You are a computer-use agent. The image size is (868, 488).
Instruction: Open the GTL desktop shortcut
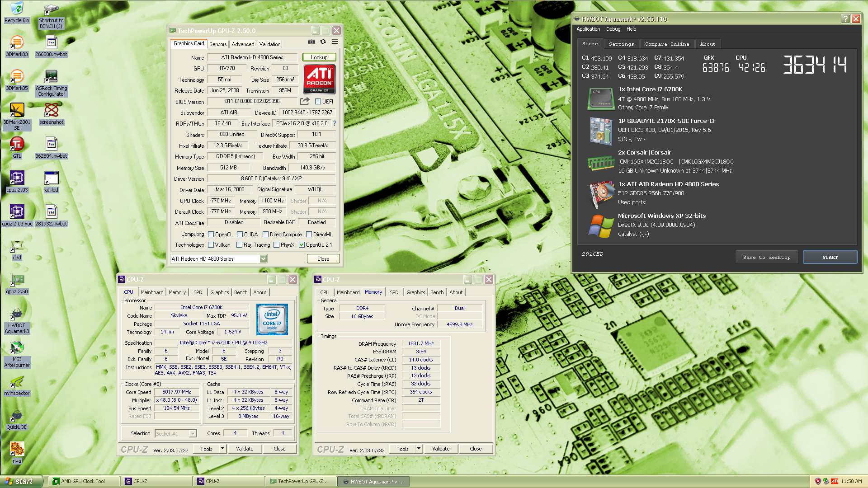click(x=17, y=148)
